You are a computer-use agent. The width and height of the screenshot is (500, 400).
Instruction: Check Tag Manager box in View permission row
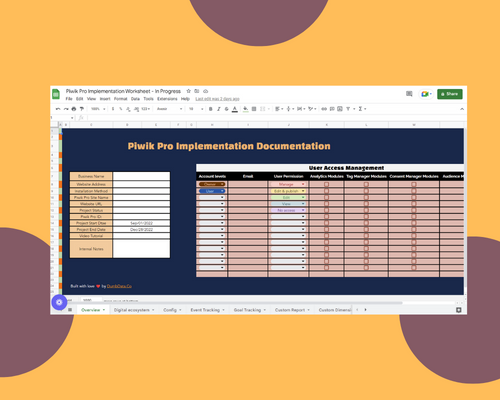click(366, 204)
